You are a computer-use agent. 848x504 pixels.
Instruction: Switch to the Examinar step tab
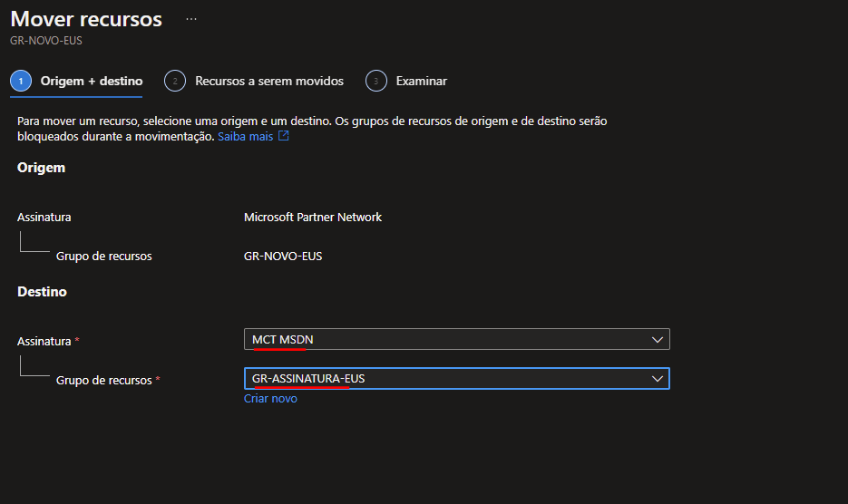[406, 81]
